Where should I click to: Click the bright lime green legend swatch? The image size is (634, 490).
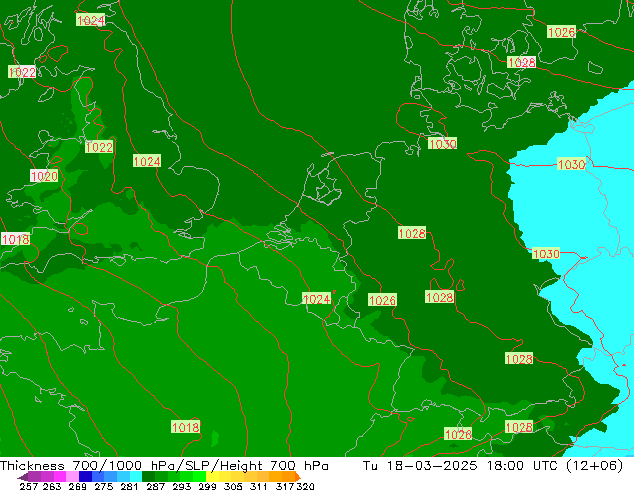pos(199,476)
